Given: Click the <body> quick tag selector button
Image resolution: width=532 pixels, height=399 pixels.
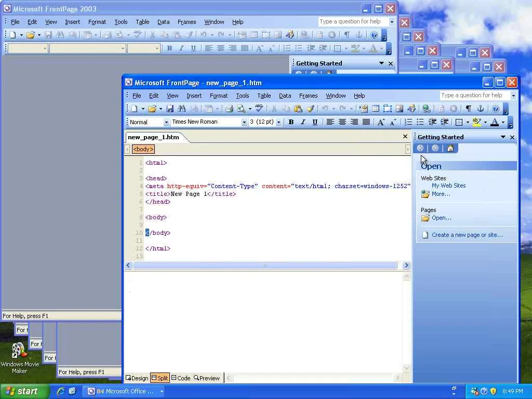Looking at the screenshot, I should (x=143, y=149).
